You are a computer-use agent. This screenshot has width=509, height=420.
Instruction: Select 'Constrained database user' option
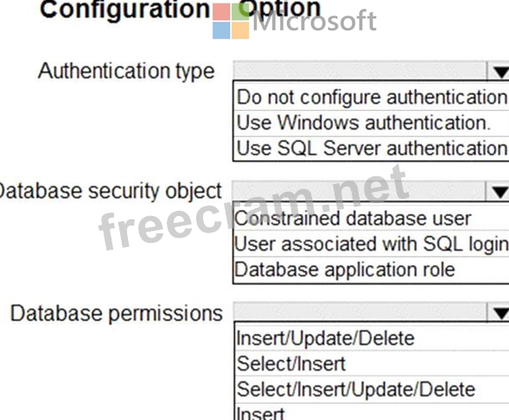click(372, 218)
